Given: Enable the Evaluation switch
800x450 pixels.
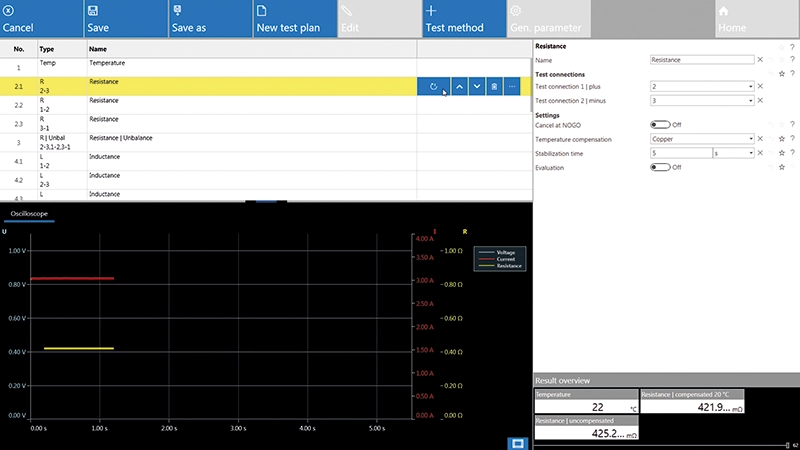Looking at the screenshot, I should (x=660, y=168).
